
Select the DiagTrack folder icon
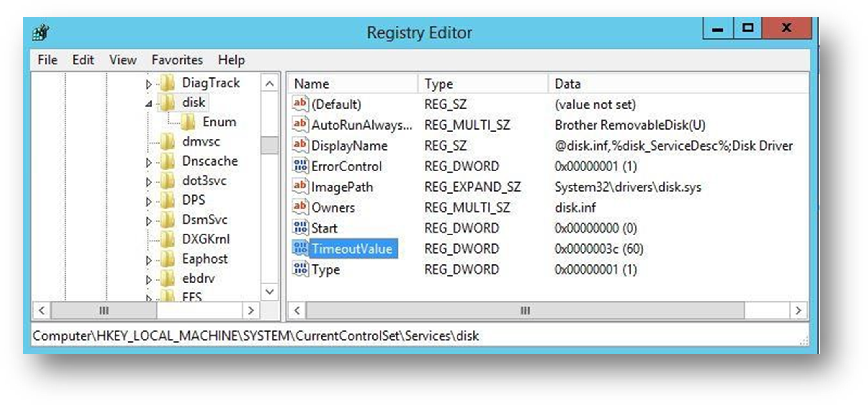click(168, 83)
